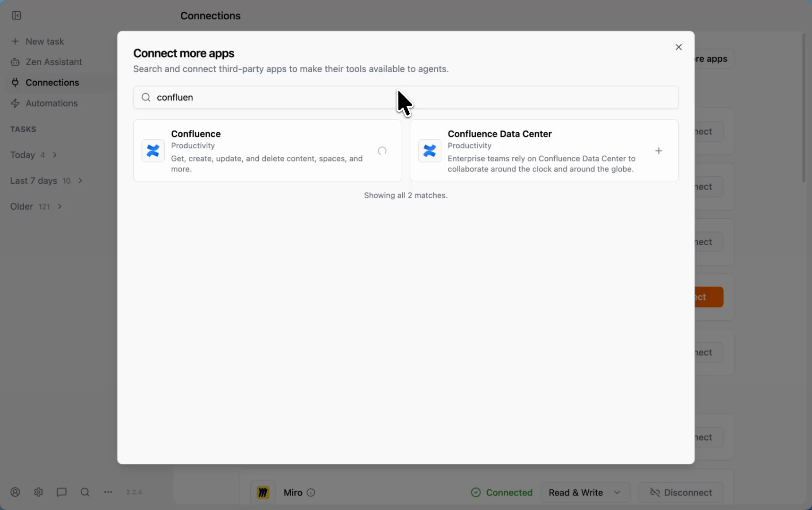812x510 pixels.
Task: Open settings gear icon in sidebar
Action: pos(39,492)
